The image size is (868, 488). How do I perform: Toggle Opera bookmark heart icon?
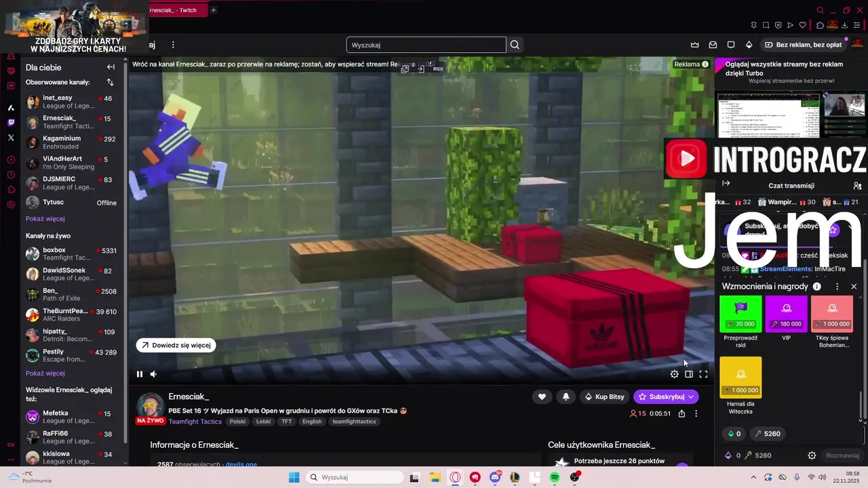803,25
